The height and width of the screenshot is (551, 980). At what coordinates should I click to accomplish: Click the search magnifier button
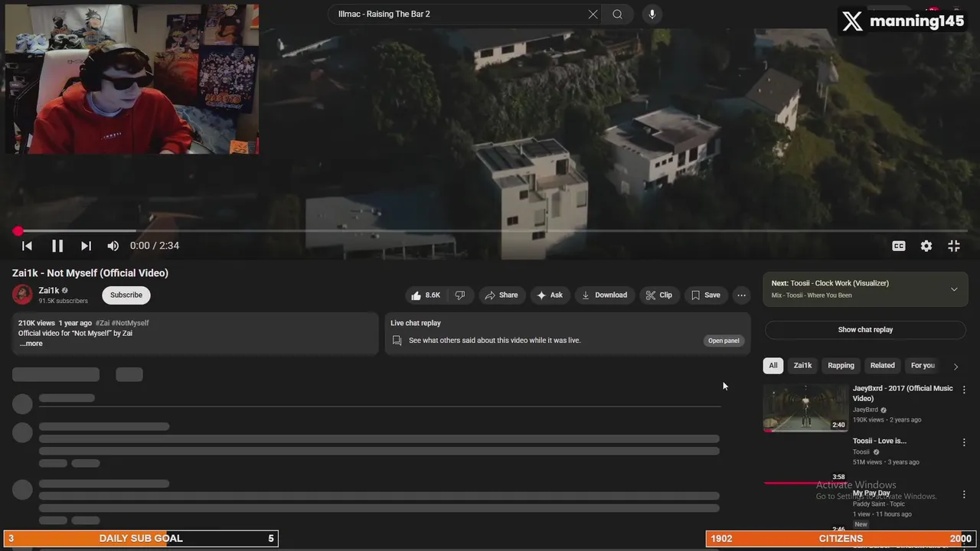(x=617, y=15)
